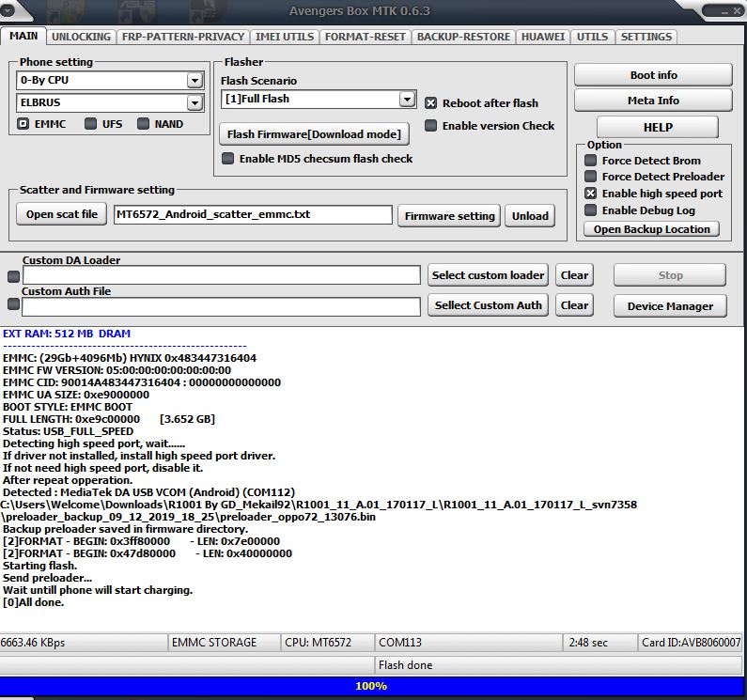Click Select custom loader button

pyautogui.click(x=488, y=275)
